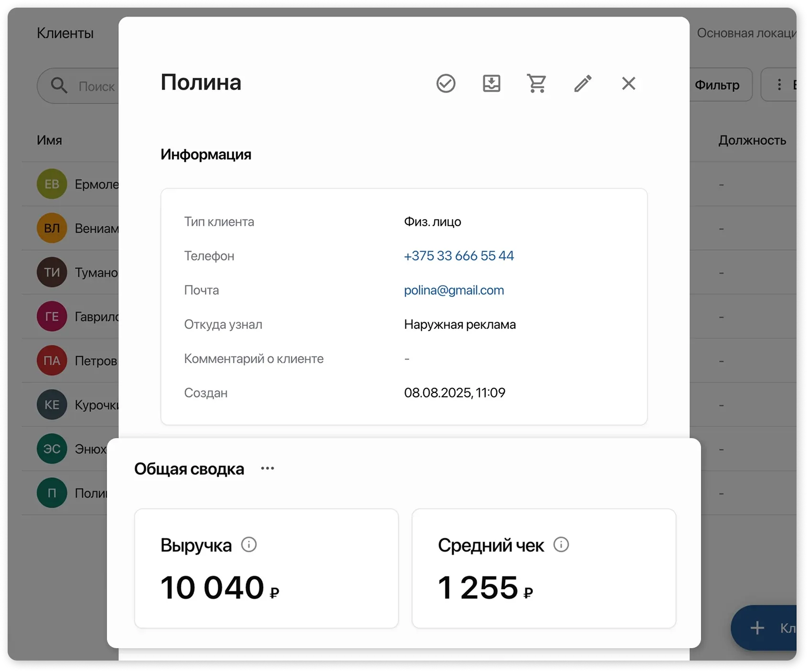Click the Клиенты section title
The width and height of the screenshot is (808, 672).
(65, 33)
